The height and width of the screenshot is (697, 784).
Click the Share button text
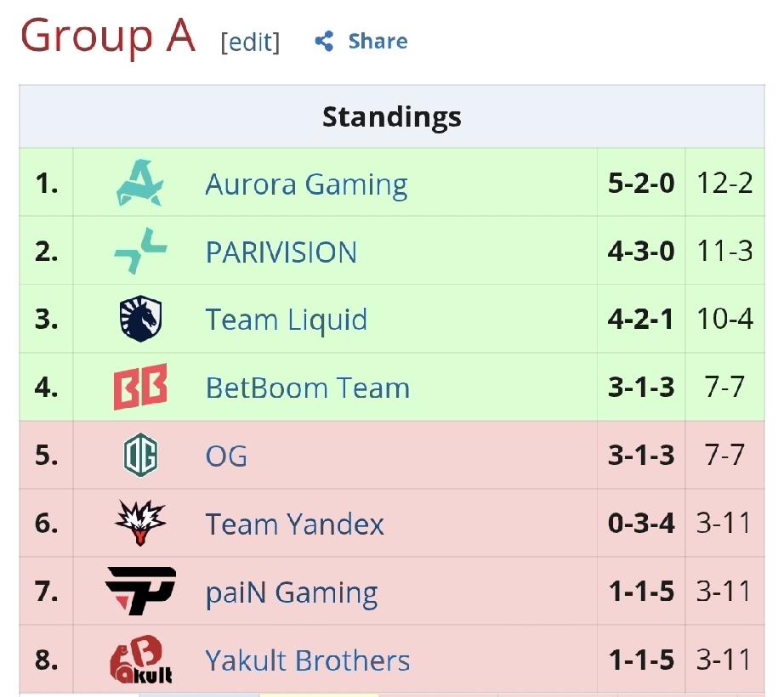[x=378, y=41]
